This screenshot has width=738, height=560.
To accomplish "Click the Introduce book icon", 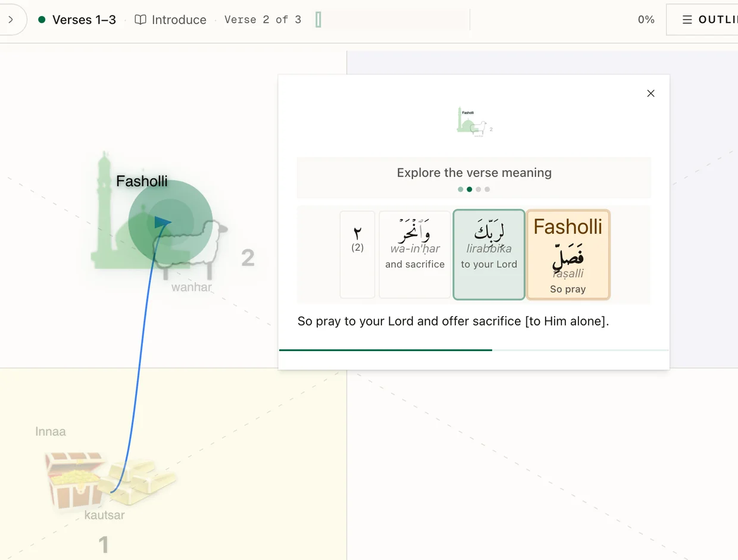I will pos(140,20).
